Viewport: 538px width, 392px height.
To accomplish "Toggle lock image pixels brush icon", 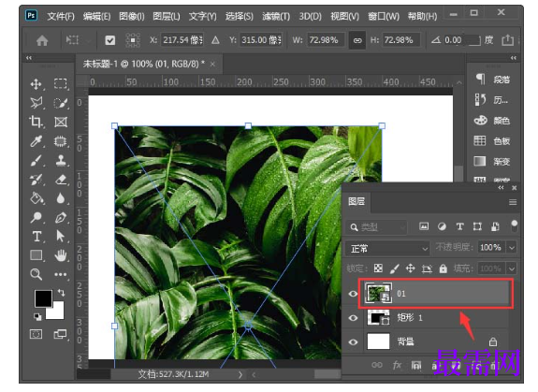I will click(x=395, y=269).
